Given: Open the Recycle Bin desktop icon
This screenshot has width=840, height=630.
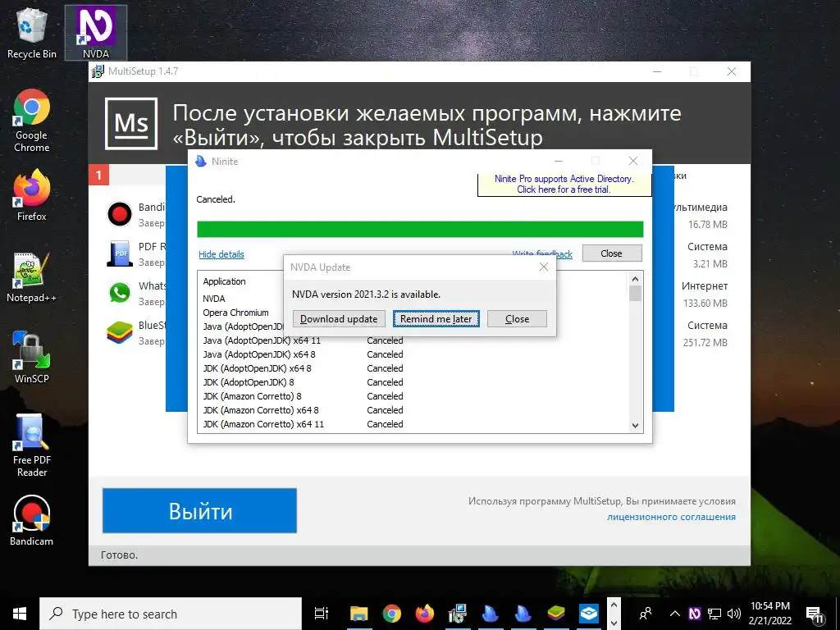Looking at the screenshot, I should tap(32, 33).
